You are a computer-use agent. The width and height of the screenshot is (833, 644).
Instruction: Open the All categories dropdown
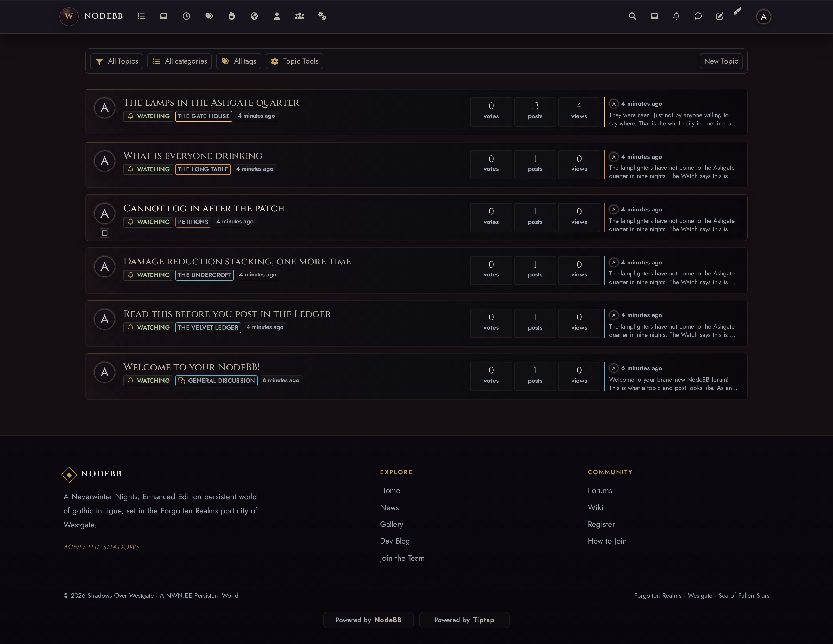coord(180,61)
